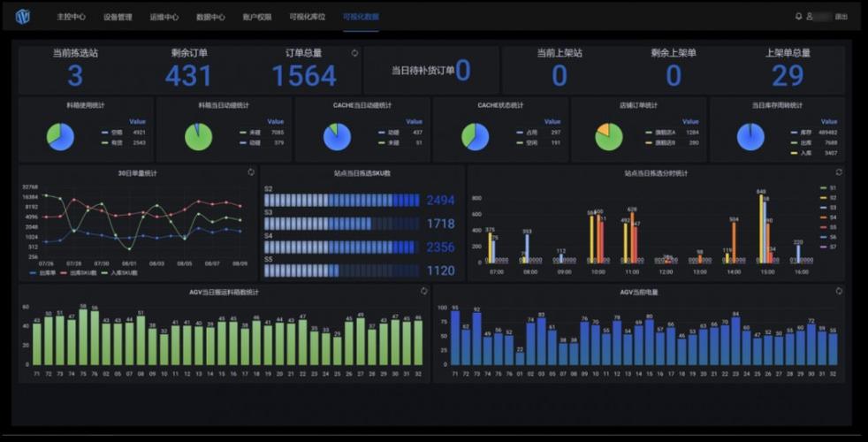Refresh the 站点当日拣选分时统计 chart
Viewport: 868px width, 442px height.
[839, 172]
